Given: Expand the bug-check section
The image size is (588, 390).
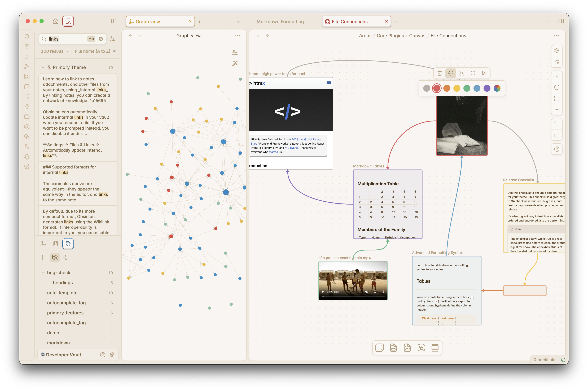Looking at the screenshot, I should [43, 272].
